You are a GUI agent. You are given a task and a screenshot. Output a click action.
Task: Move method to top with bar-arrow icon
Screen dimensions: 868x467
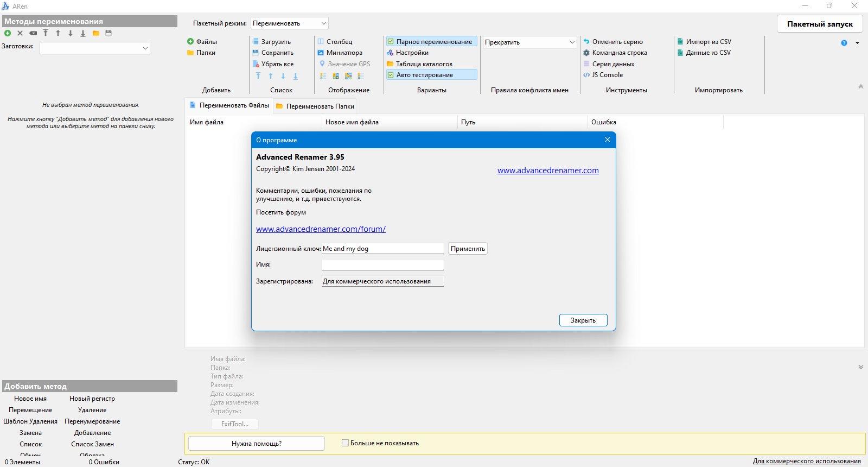tap(46, 33)
